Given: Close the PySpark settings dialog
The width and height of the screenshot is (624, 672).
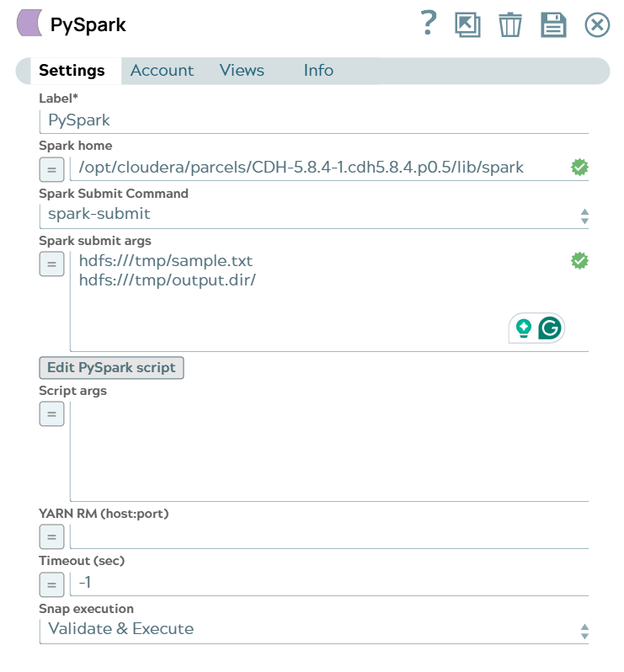Looking at the screenshot, I should (x=597, y=24).
